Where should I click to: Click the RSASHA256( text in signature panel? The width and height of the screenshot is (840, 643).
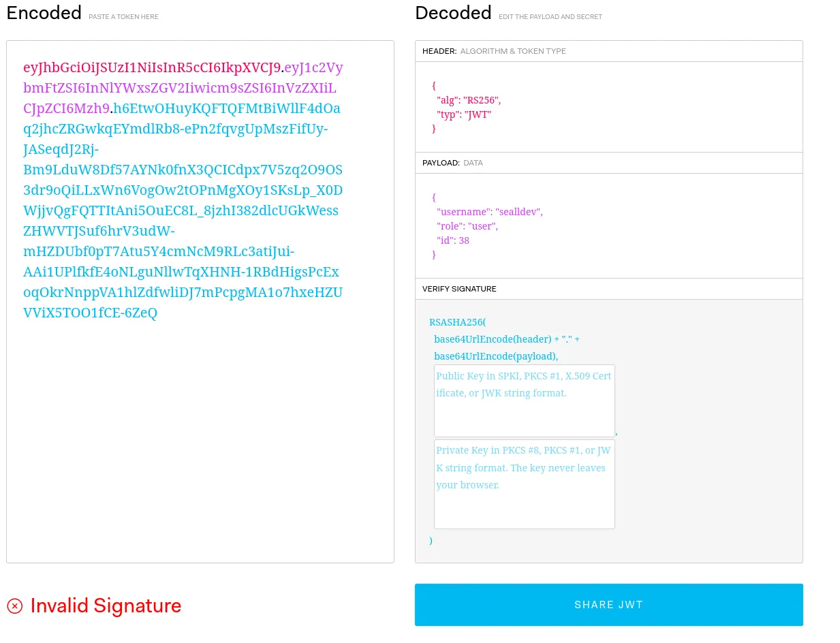[457, 322]
